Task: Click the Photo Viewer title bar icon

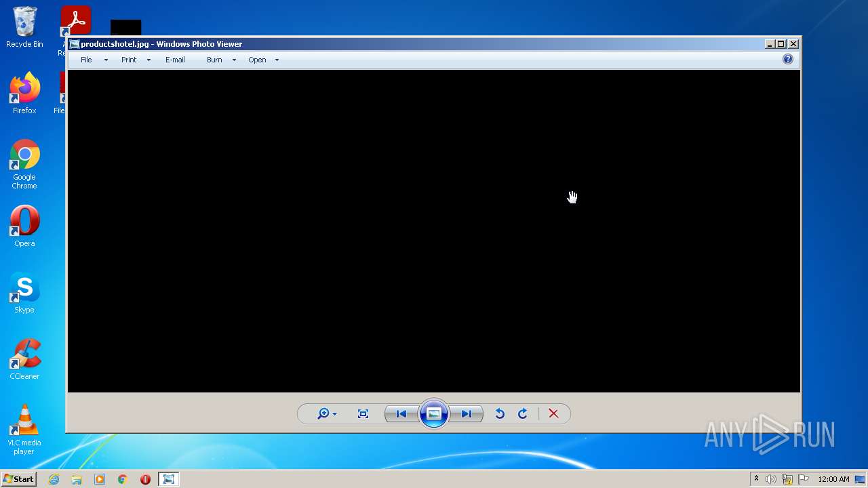Action: point(75,44)
